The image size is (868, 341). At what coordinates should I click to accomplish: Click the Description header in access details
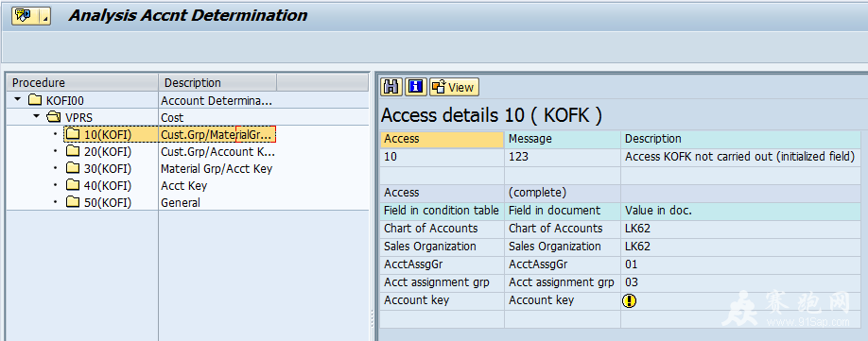(x=740, y=139)
